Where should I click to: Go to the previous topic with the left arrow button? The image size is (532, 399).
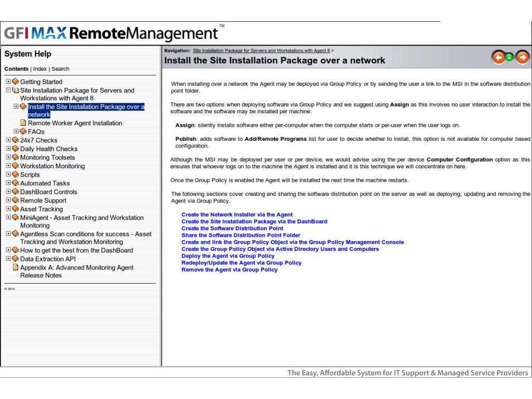click(x=499, y=57)
